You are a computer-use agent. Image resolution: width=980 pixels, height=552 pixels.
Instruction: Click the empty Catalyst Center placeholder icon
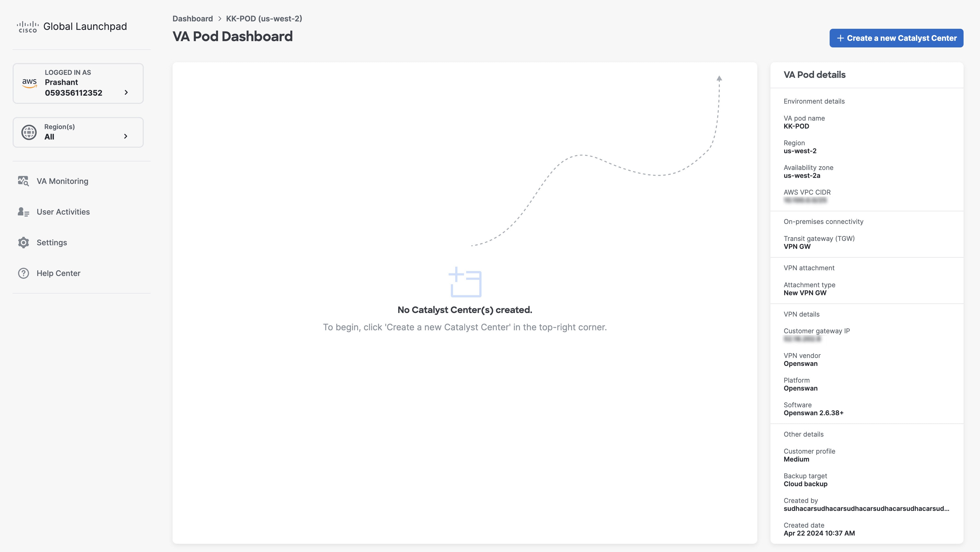[465, 282]
